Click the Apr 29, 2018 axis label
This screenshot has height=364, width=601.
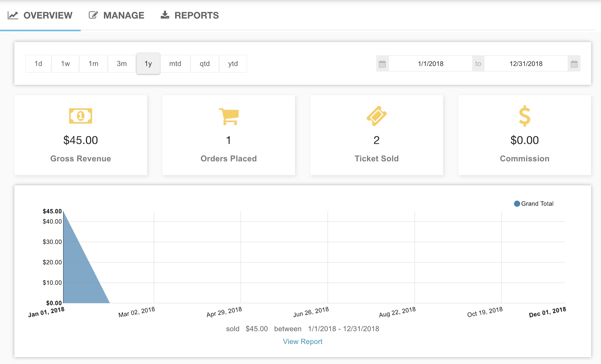click(x=224, y=312)
